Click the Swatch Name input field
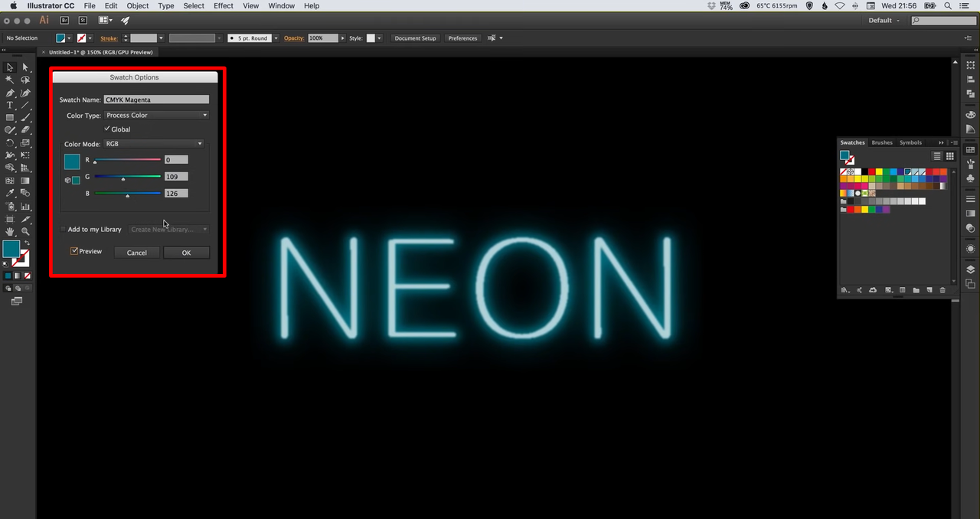The width and height of the screenshot is (980, 519). [x=156, y=100]
